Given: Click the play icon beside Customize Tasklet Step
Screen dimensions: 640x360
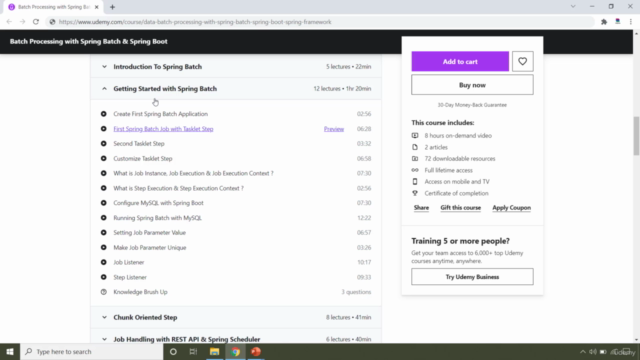Looking at the screenshot, I should (104, 158).
